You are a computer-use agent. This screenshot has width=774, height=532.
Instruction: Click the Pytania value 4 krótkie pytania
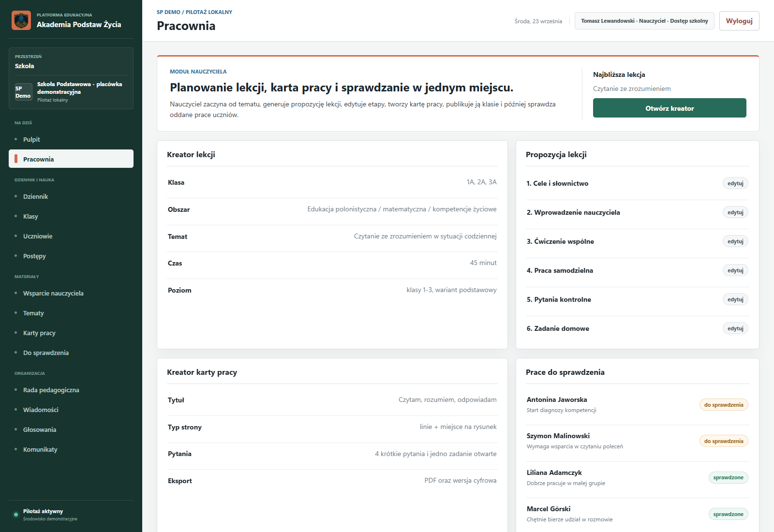pos(435,454)
